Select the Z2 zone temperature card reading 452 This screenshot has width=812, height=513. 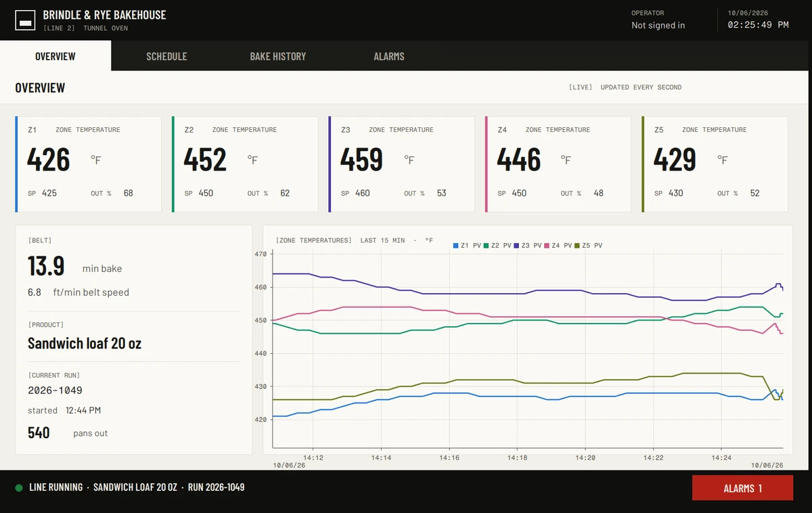245,164
